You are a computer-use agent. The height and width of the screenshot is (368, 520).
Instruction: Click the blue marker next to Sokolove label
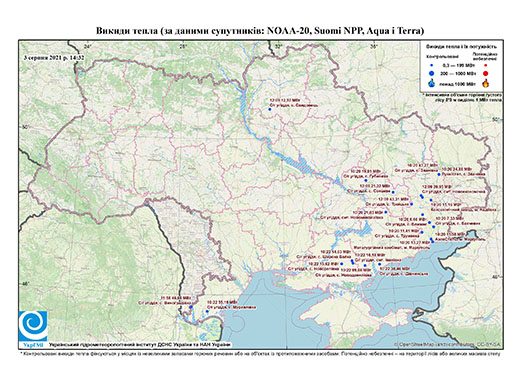[x=393, y=192]
